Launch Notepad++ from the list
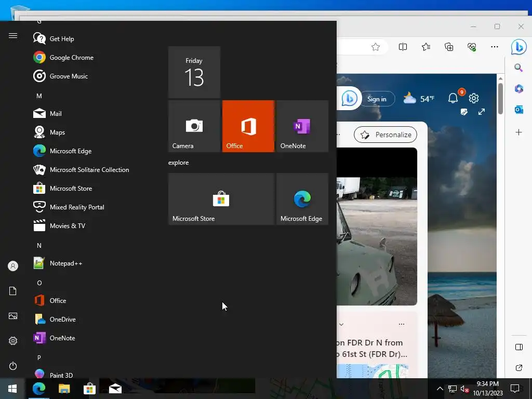 (x=82, y=263)
